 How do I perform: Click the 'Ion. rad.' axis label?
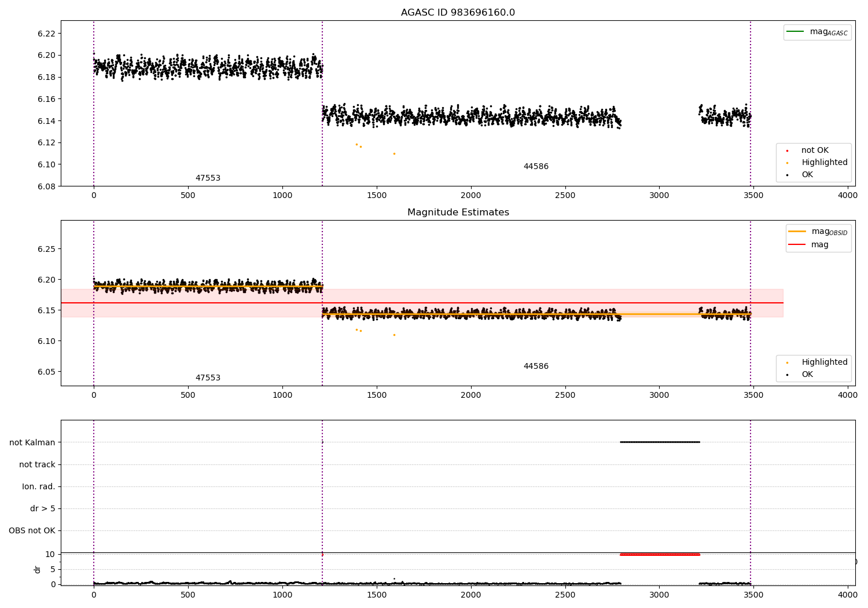tap(39, 486)
